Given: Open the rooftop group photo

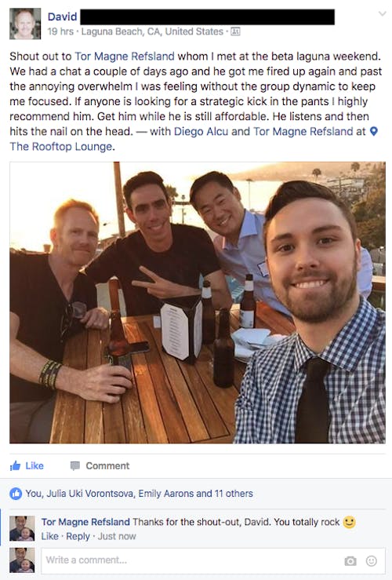Looking at the screenshot, I should pos(198,302).
